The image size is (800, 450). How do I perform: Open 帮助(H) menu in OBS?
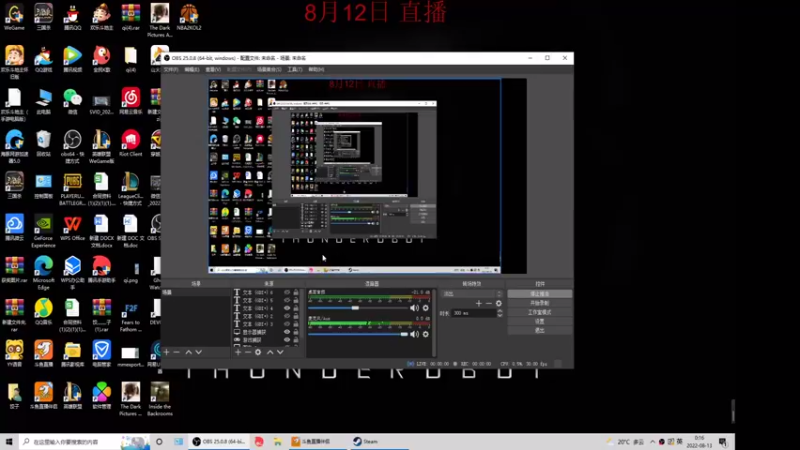coord(316,69)
